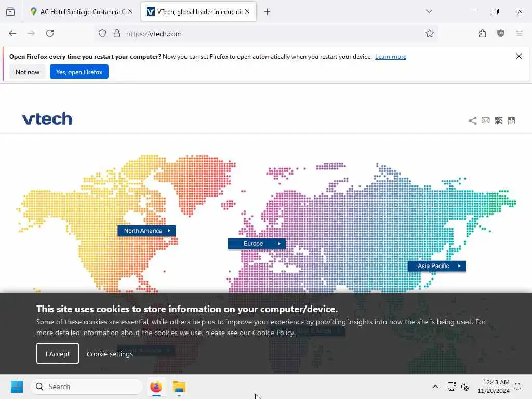Viewport: 532px width, 399px height.
Task: View site security padlock info
Action: tap(117, 34)
